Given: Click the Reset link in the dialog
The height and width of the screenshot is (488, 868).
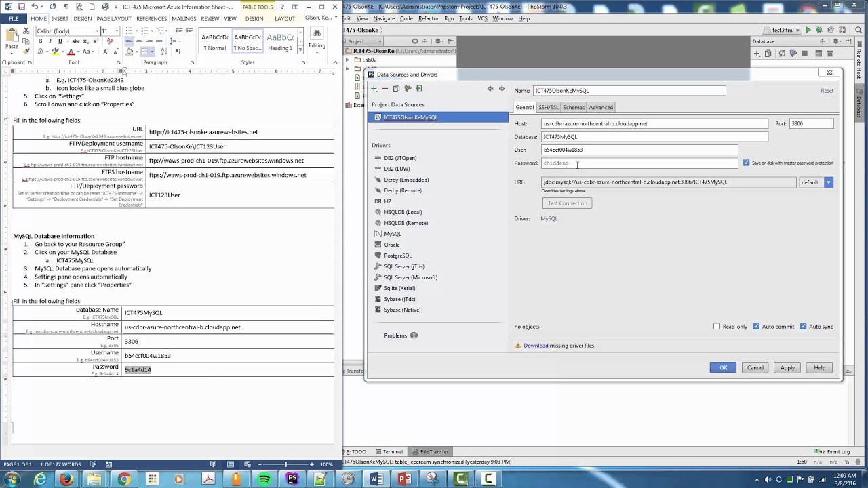Looking at the screenshot, I should point(827,91).
